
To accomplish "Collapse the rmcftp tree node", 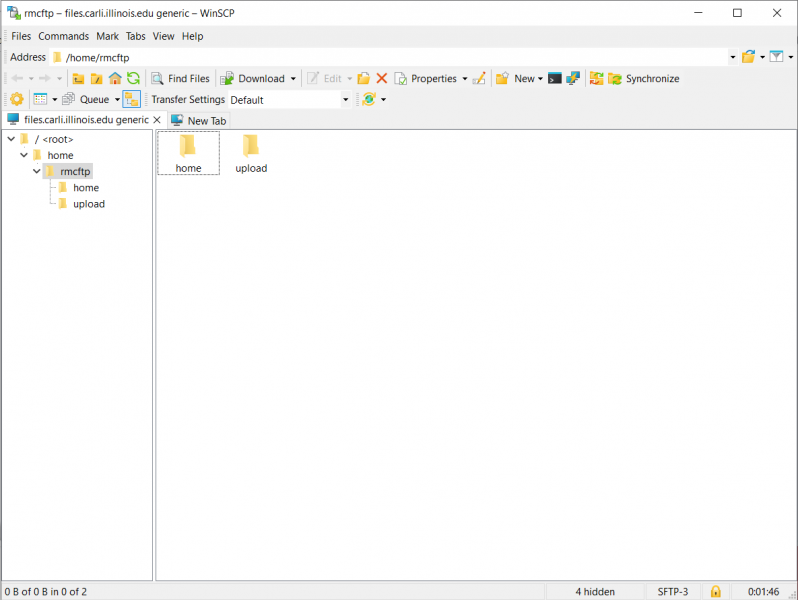I will tap(36, 172).
